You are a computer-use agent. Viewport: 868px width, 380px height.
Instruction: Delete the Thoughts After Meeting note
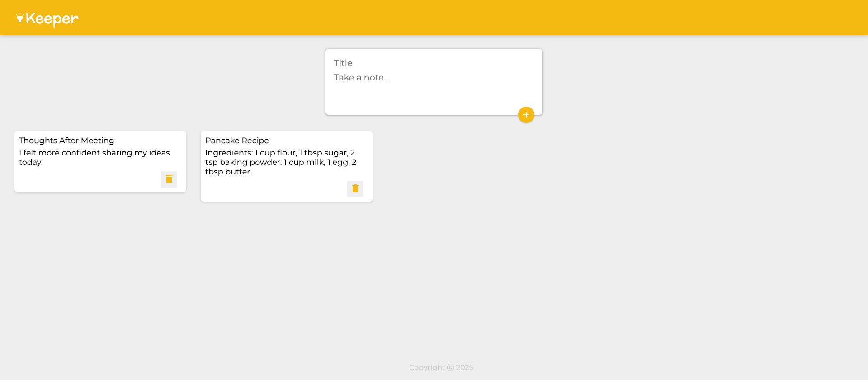click(x=169, y=179)
